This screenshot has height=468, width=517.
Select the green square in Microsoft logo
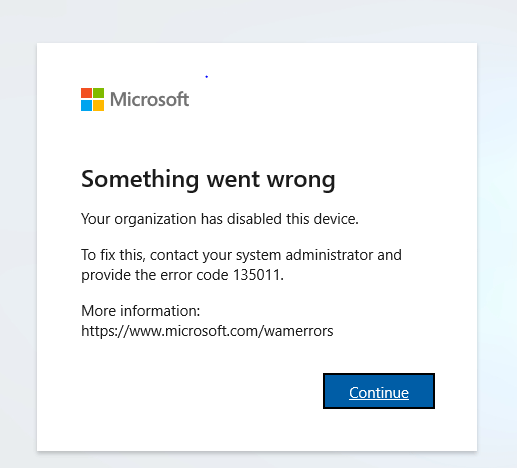(x=98, y=93)
